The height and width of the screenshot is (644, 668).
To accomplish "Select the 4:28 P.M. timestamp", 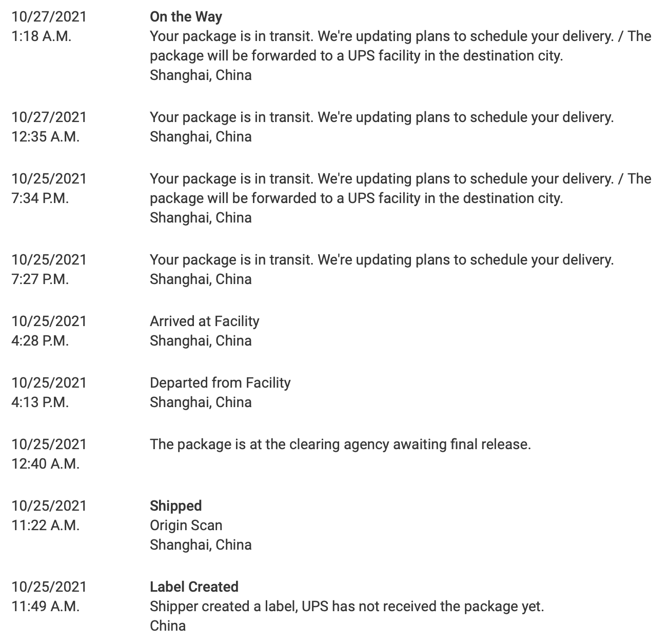I will 40,341.
